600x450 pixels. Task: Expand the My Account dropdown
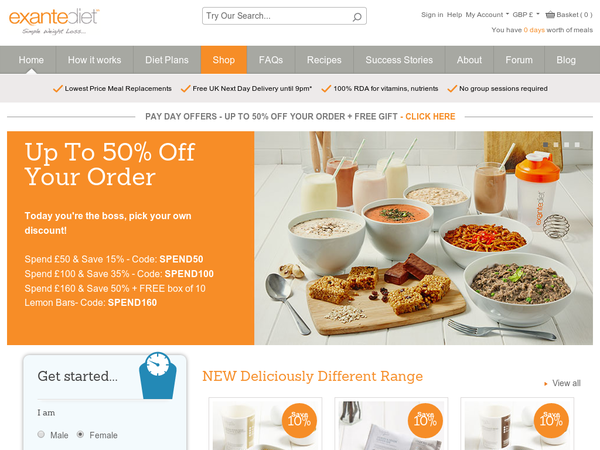click(487, 15)
